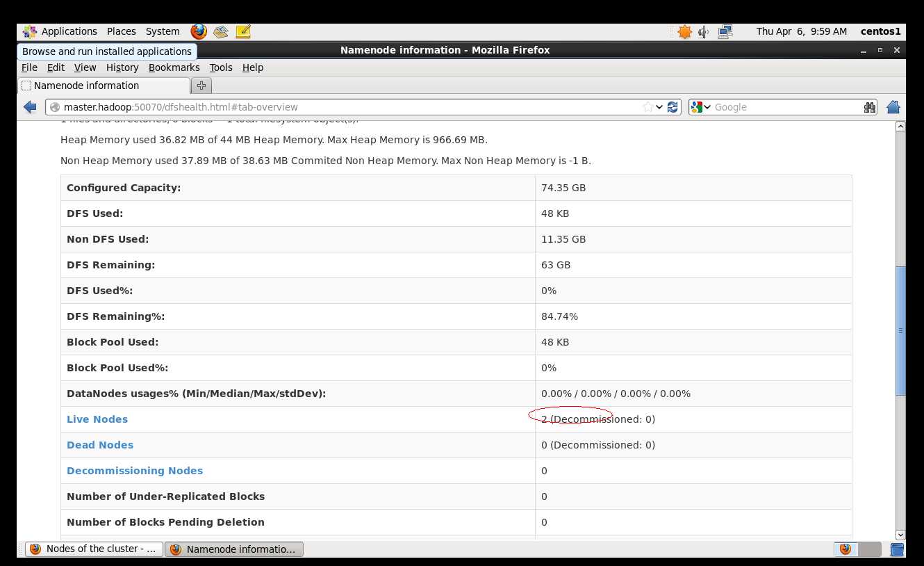Open the History menu
The width and height of the screenshot is (924, 566).
click(122, 67)
